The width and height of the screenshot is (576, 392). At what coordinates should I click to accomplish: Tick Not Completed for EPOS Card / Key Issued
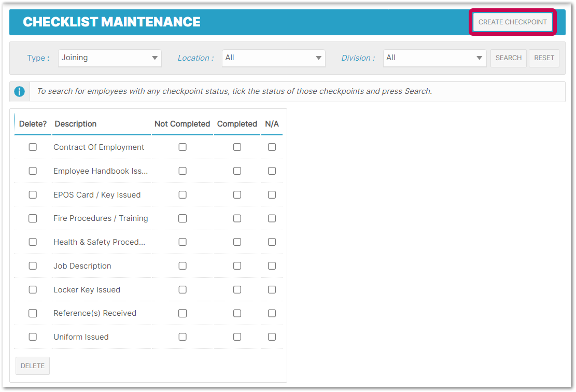182,195
